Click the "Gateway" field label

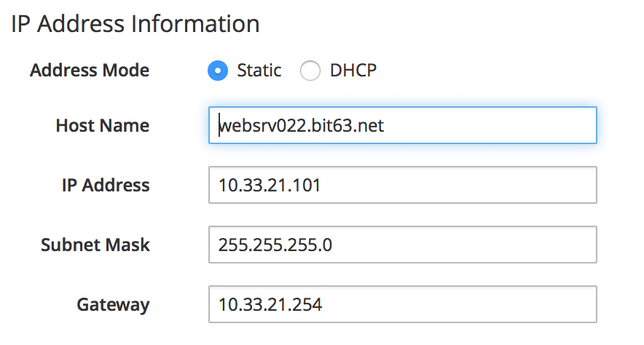tap(113, 304)
